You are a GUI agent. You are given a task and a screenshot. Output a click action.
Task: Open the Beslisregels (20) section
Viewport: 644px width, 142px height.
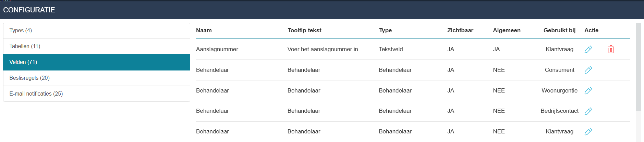(x=97, y=78)
